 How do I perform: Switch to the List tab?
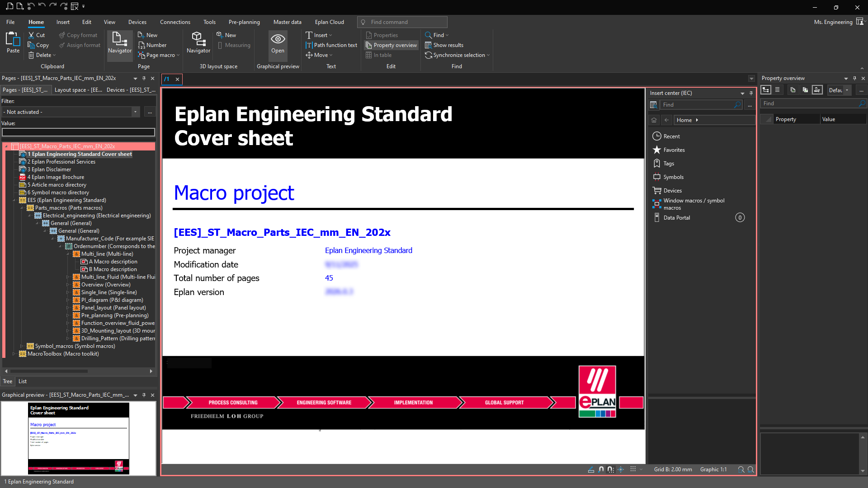point(23,381)
